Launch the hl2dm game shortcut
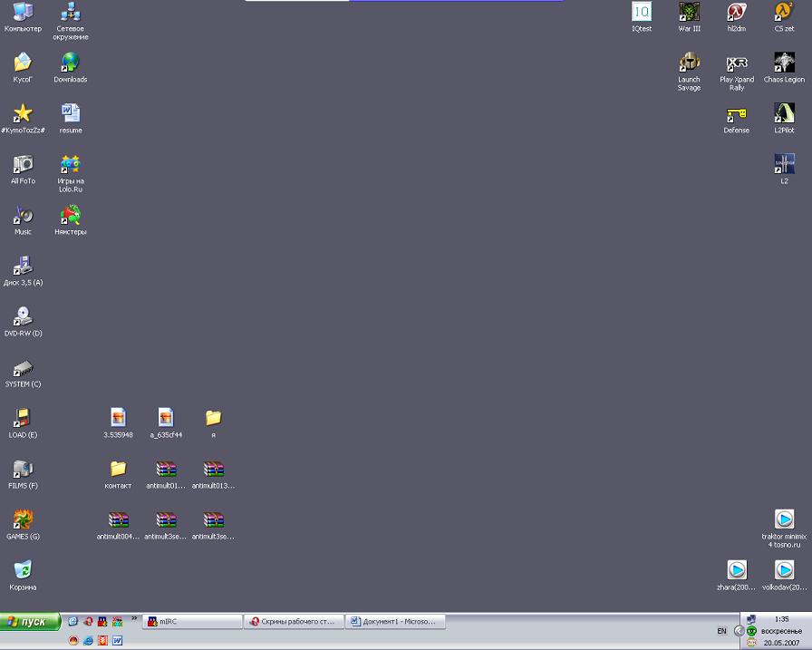812x650 pixels. pos(737,16)
